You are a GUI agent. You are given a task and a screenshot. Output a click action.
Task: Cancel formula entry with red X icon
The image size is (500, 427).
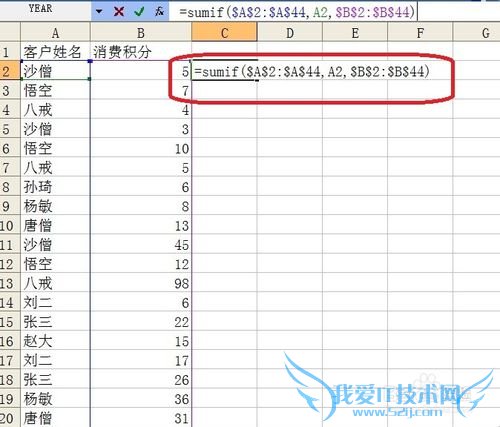click(x=119, y=12)
